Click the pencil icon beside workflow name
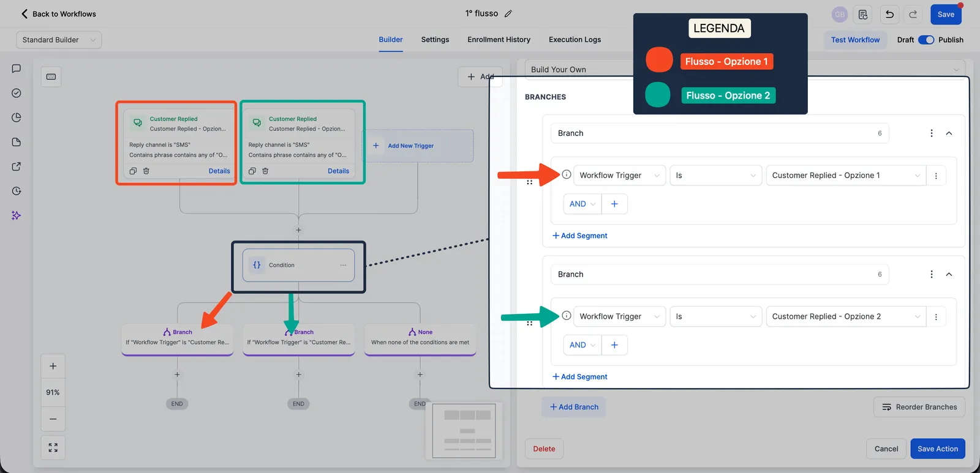 pos(508,13)
